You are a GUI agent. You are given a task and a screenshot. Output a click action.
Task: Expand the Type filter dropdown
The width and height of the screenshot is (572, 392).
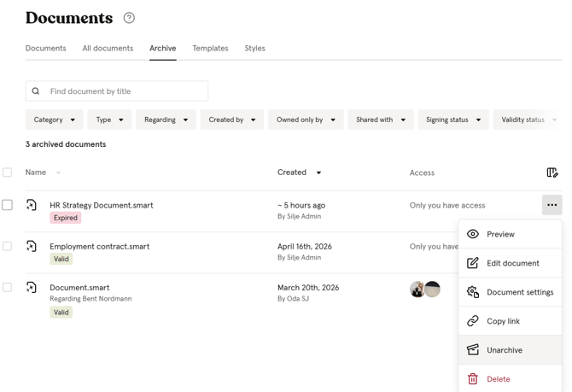pos(109,120)
